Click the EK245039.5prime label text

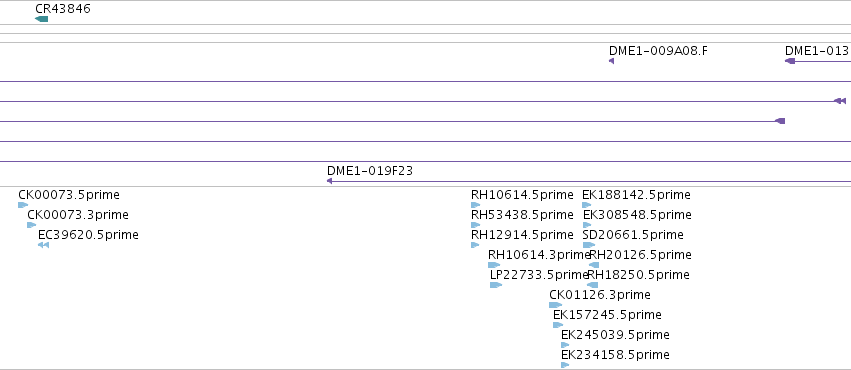click(x=615, y=335)
